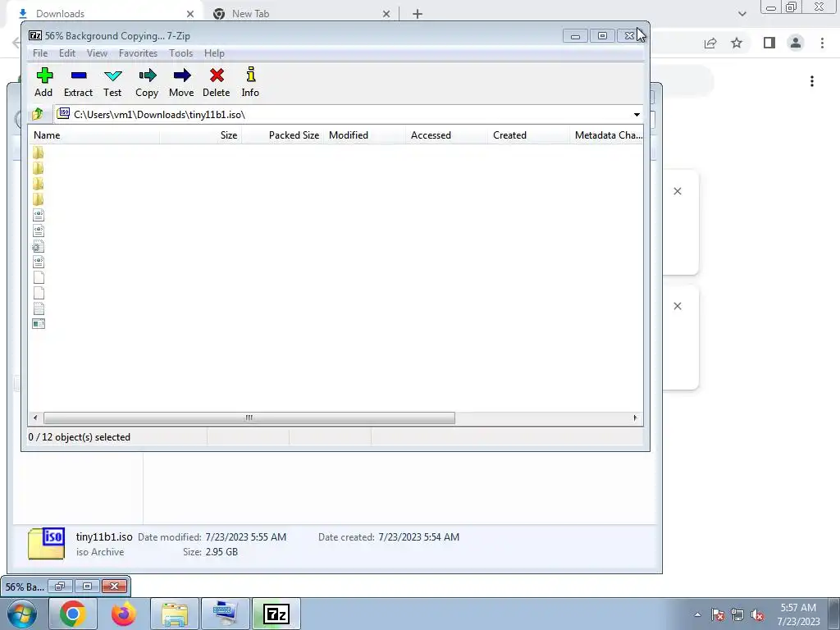
Task: Toggle Chrome side panel icon
Action: tap(769, 43)
